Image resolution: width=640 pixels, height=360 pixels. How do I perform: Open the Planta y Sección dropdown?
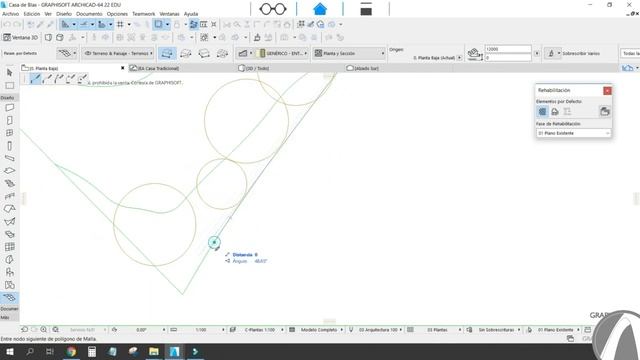(349, 53)
